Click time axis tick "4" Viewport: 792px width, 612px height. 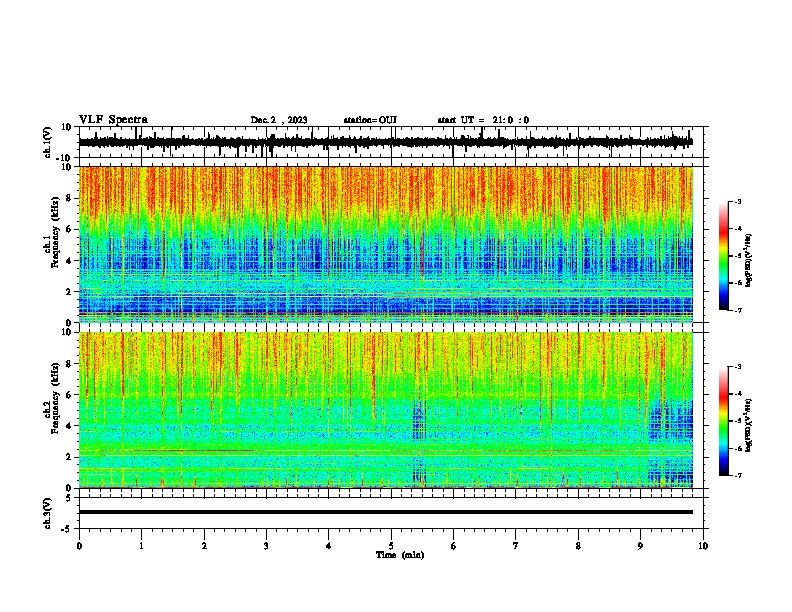pyautogui.click(x=329, y=546)
